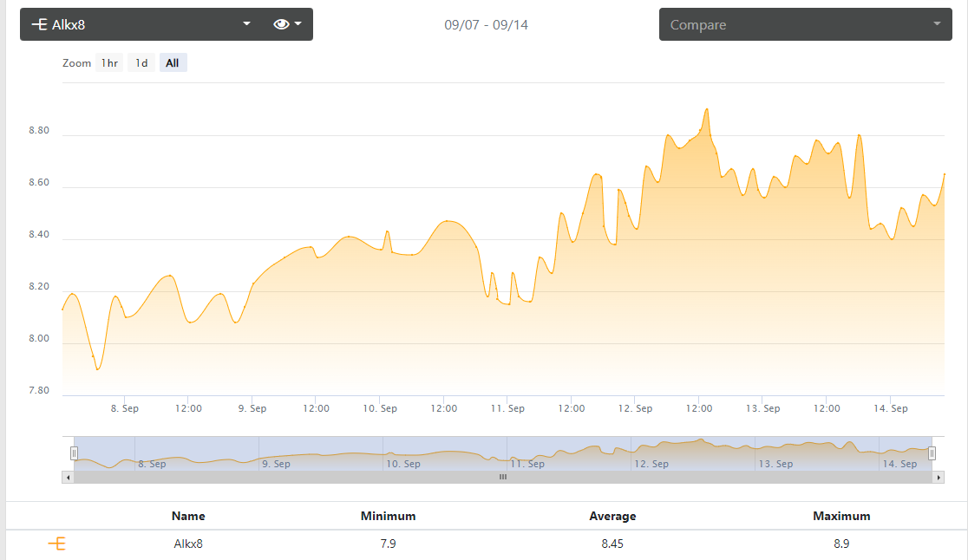The image size is (968, 560).
Task: Click the orange Alkx8 legend icon in table
Action: click(56, 544)
